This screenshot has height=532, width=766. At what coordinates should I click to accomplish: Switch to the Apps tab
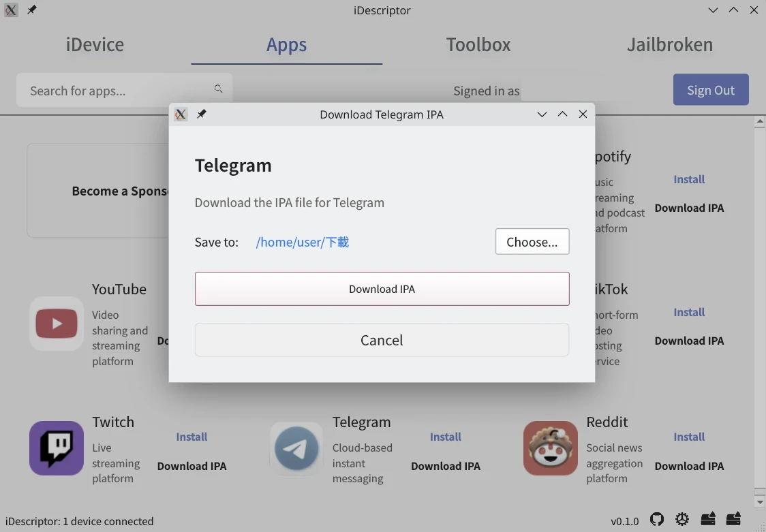pos(287,44)
